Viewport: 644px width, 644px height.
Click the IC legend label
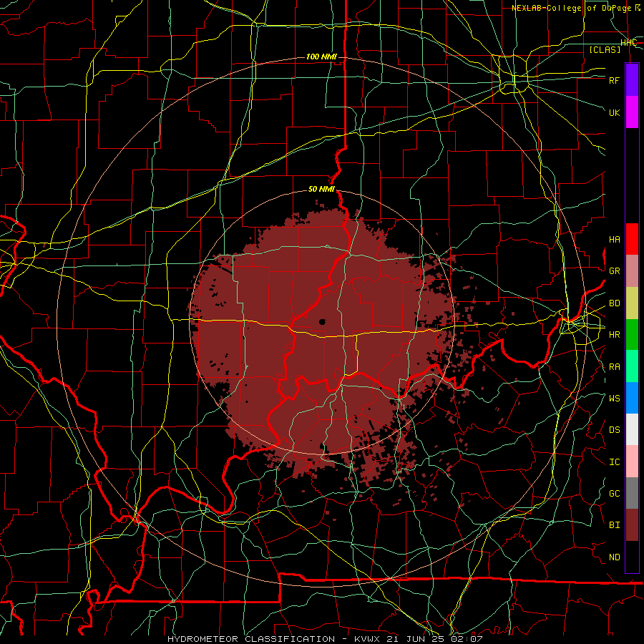(x=615, y=462)
